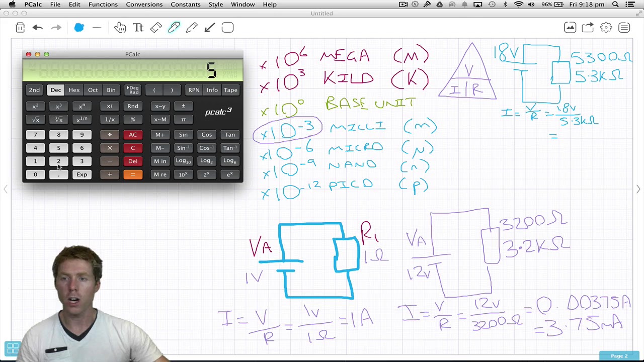Open the Constants menu
Viewport: 644px width, 362px height.
pyautogui.click(x=186, y=5)
